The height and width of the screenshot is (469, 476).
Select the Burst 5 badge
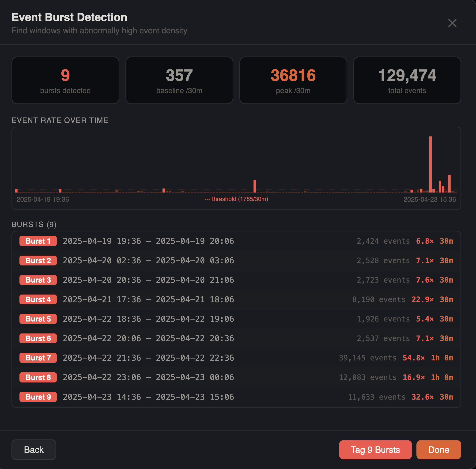click(38, 319)
